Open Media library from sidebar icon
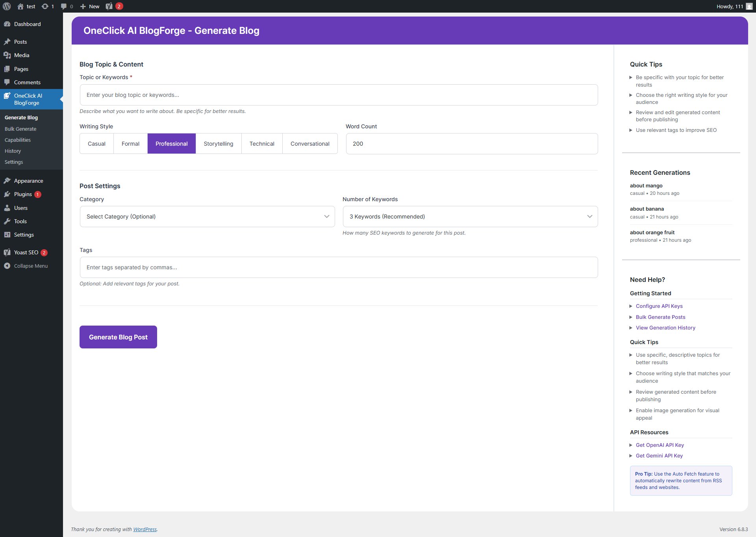756x537 pixels. coord(7,55)
